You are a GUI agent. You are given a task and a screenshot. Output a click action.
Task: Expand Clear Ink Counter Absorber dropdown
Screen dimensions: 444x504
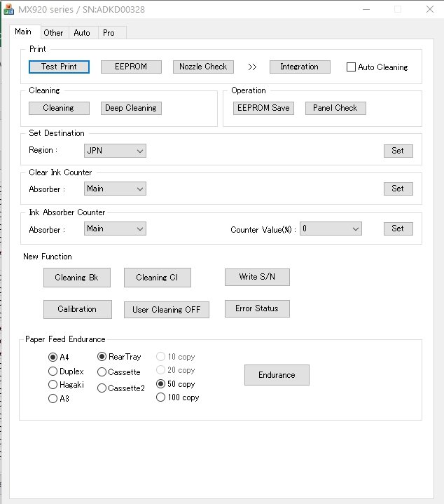pos(115,189)
